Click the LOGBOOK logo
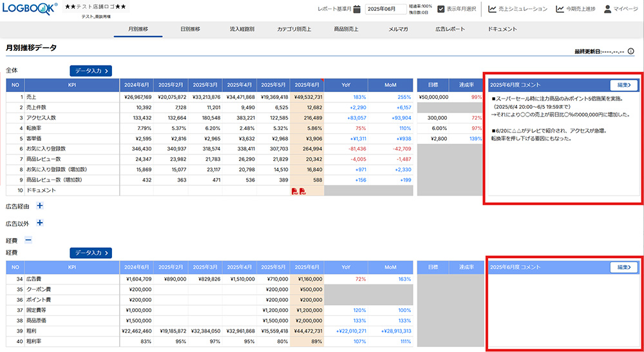 [30, 8]
